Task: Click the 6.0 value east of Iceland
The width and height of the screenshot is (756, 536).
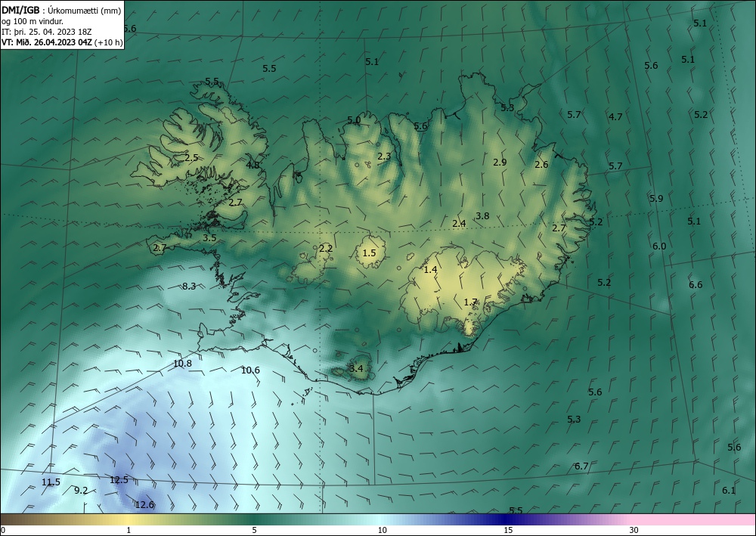Action: pos(659,246)
